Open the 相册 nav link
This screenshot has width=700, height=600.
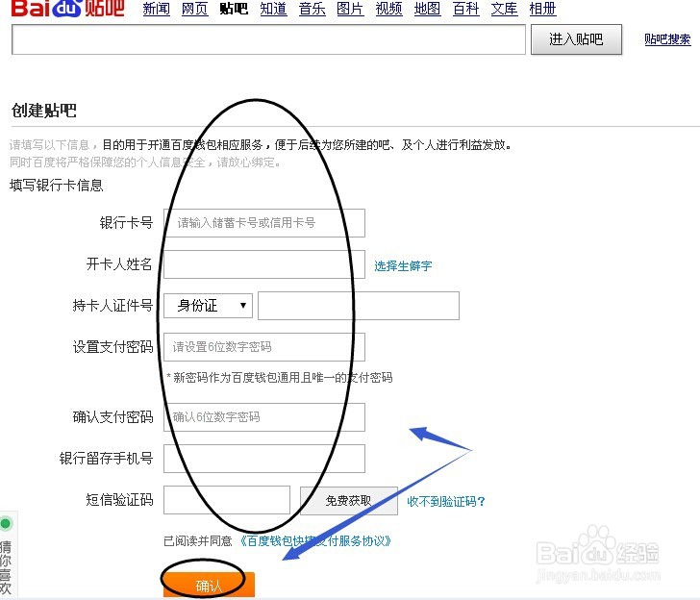pos(543,9)
